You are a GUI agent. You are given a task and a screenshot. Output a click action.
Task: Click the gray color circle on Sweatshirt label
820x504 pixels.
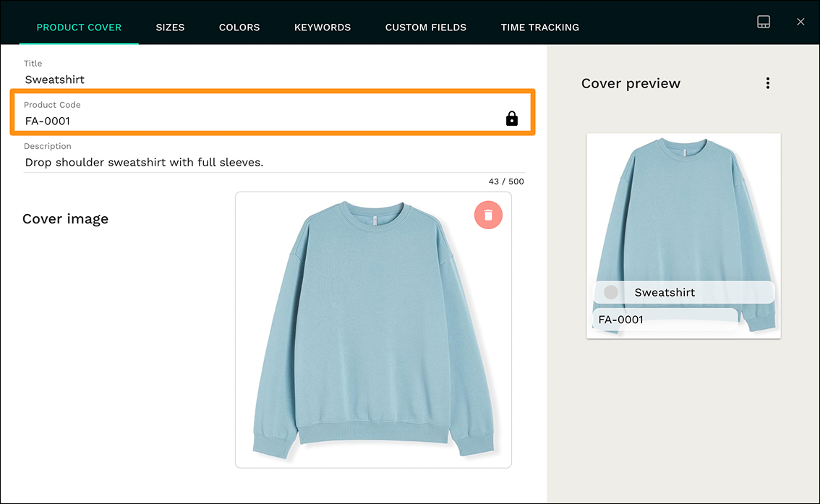(x=610, y=292)
